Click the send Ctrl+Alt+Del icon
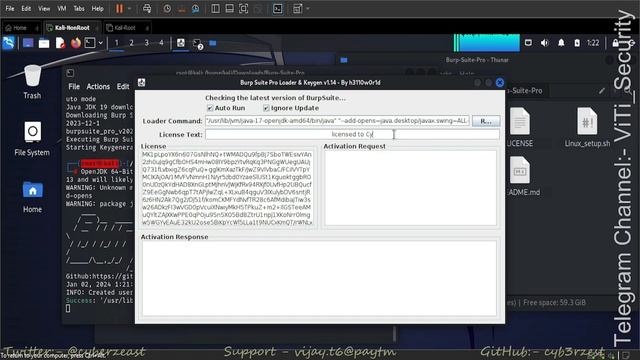 tap(147, 9)
